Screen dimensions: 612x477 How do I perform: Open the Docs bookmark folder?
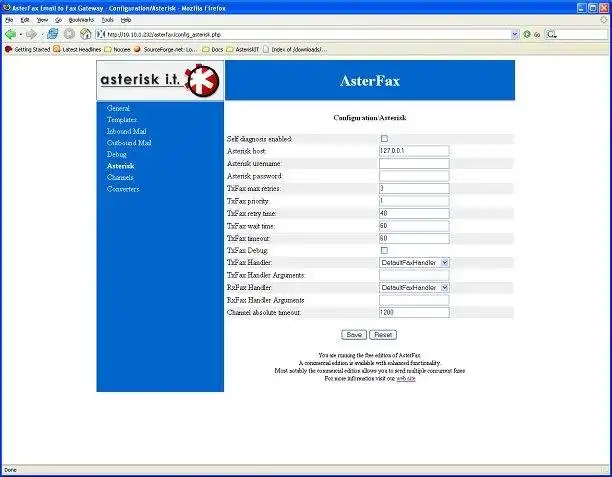(x=213, y=50)
